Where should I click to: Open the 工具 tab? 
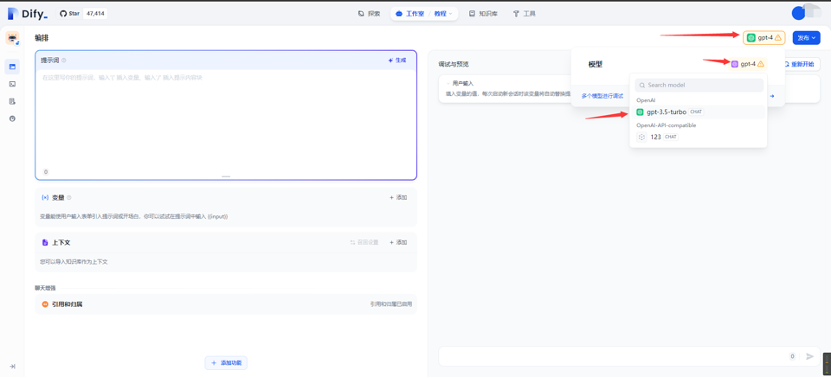[x=524, y=14]
